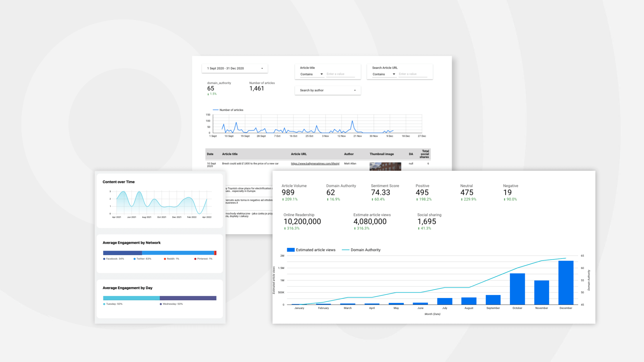Sort table by Total social shares header

click(x=425, y=154)
